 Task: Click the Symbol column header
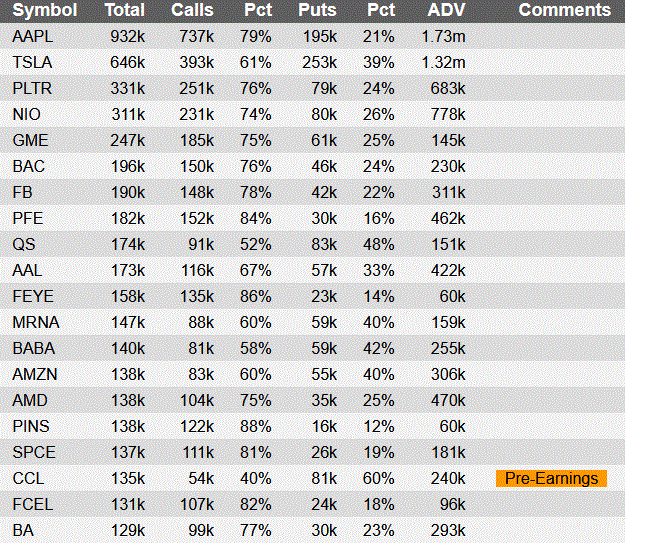coord(45,10)
